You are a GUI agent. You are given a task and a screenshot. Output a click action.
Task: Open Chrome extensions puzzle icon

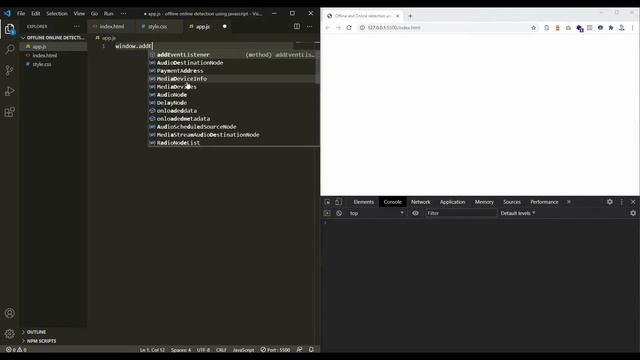[x=611, y=28]
